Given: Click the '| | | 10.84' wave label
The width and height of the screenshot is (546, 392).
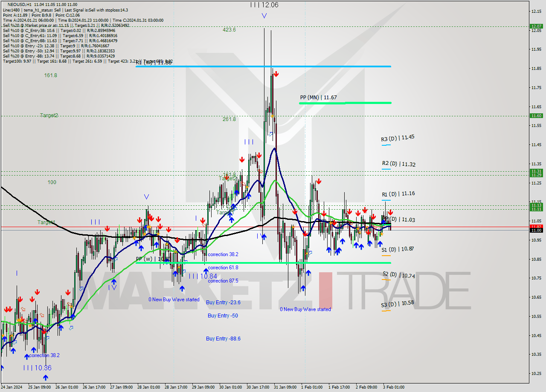Looking at the screenshot, I should coord(203,277).
